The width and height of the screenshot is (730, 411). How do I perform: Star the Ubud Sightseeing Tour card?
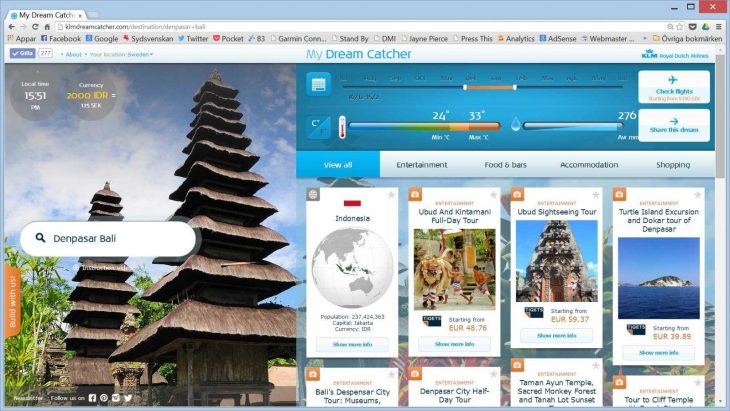tap(595, 195)
